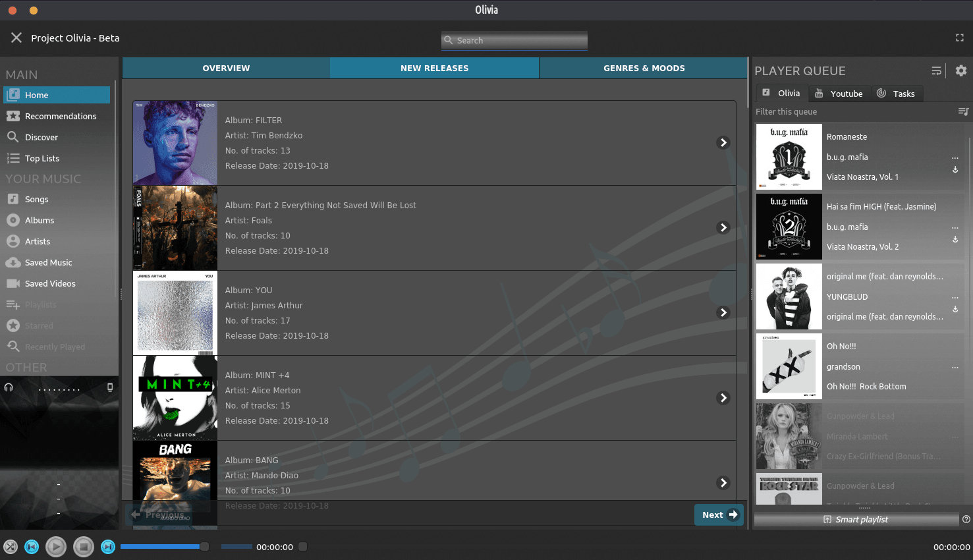This screenshot has width=973, height=560.
Task: Toggle Smart playlist at queue bottom
Action: point(855,519)
